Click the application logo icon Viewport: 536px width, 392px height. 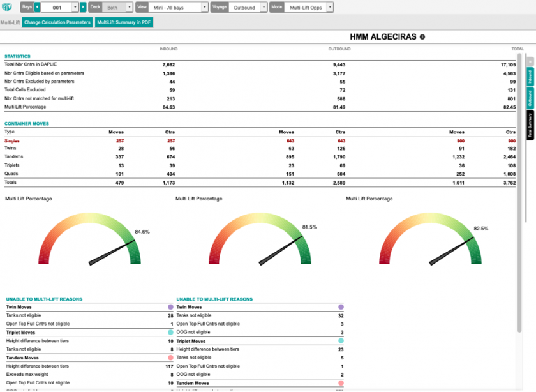(x=9, y=8)
